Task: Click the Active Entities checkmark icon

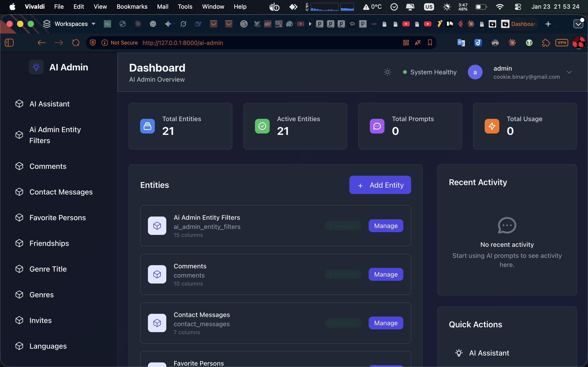Action: (x=262, y=126)
